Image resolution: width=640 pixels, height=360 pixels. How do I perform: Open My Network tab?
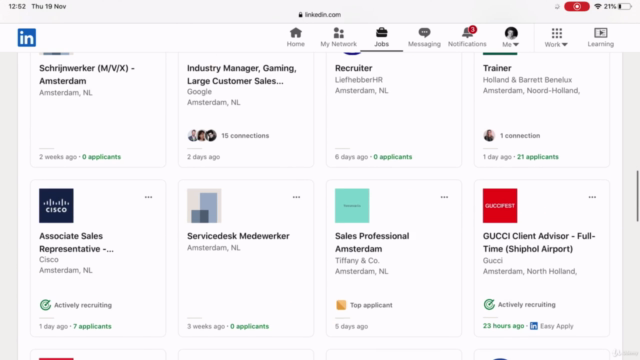(x=338, y=38)
